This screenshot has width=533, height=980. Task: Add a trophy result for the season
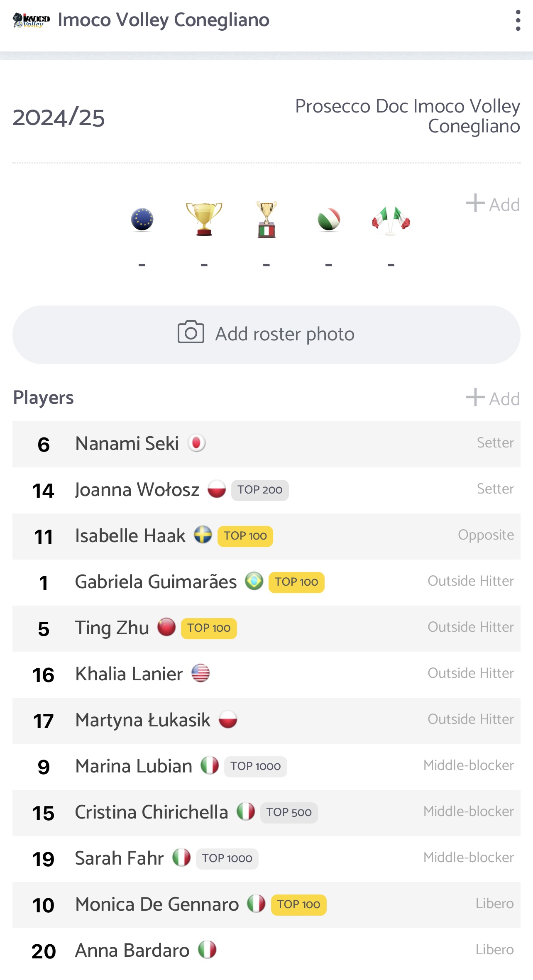(x=493, y=204)
